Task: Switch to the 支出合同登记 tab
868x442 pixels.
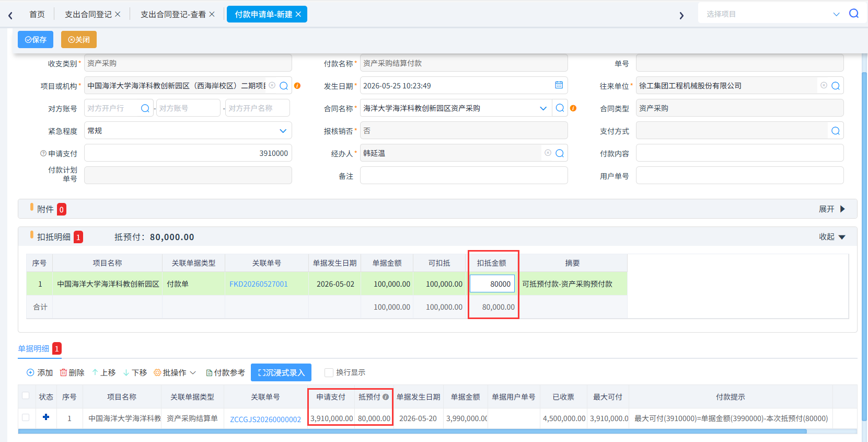Action: (88, 14)
